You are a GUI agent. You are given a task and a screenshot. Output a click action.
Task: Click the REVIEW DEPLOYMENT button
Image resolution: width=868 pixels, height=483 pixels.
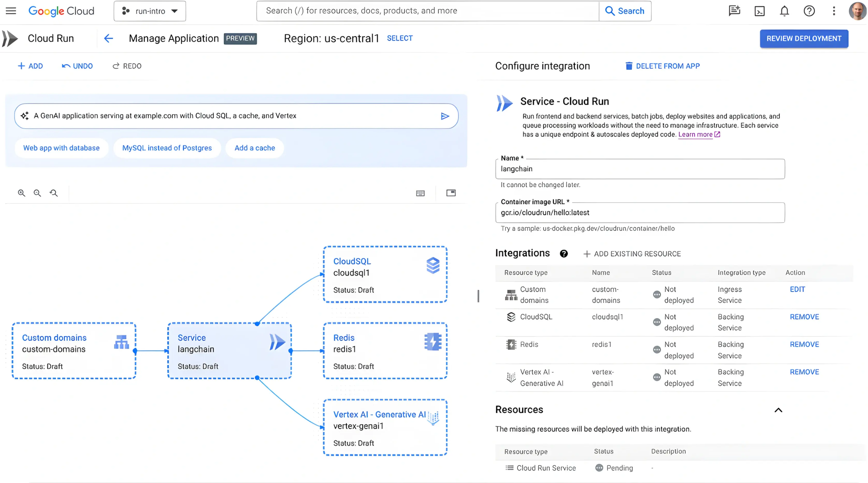point(804,38)
